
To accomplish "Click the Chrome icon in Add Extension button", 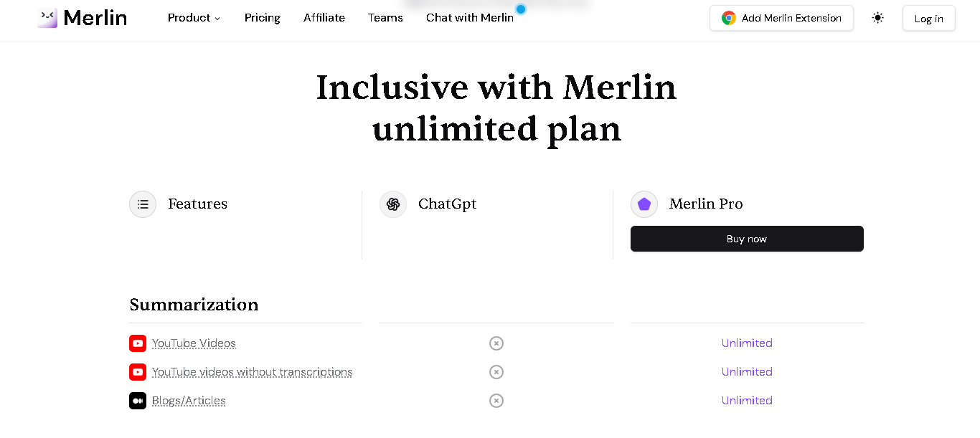I will coord(729,18).
